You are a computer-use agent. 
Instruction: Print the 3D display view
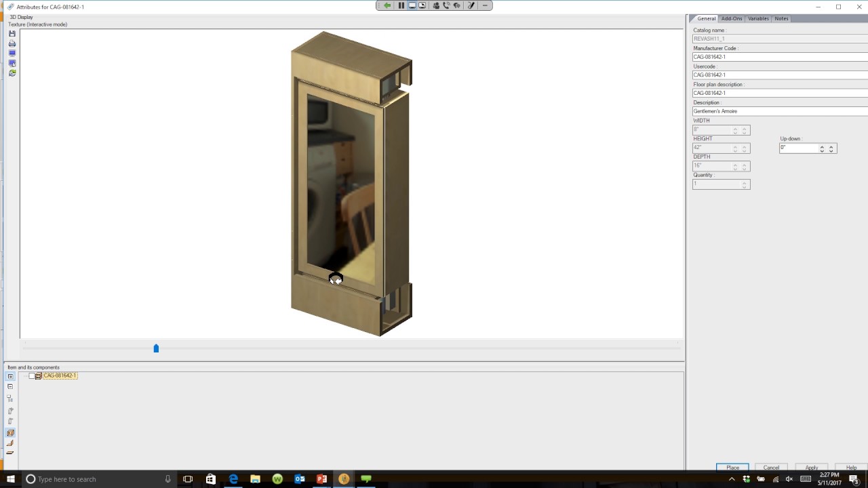click(x=12, y=43)
